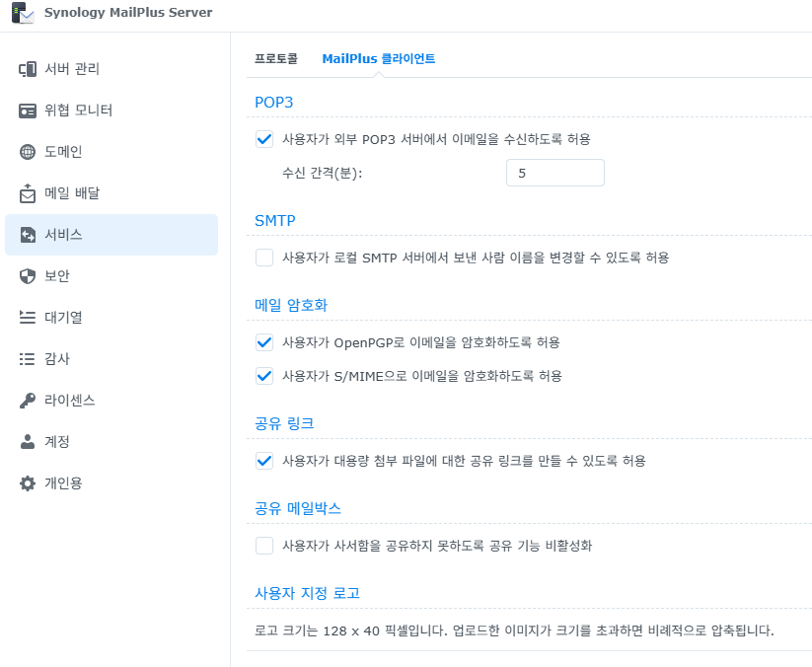Select the 보안 sidebar entry

[x=111, y=276]
